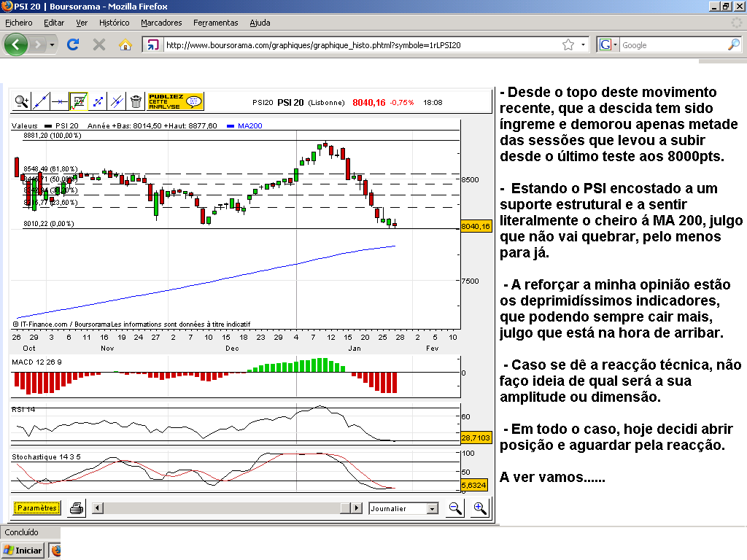
Task: Open the Ver menu
Action: [x=82, y=23]
